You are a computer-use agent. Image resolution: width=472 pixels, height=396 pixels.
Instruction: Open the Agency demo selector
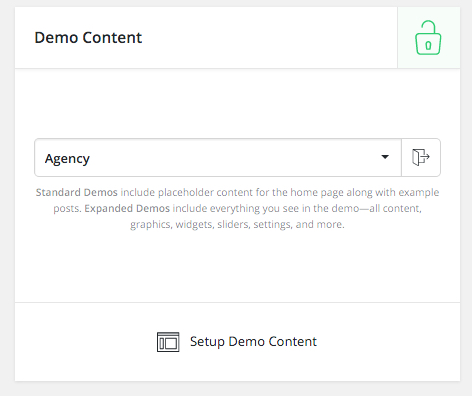point(218,157)
